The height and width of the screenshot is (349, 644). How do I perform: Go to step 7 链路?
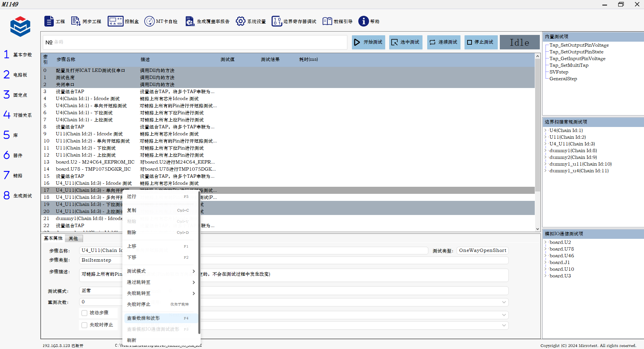coord(13,175)
